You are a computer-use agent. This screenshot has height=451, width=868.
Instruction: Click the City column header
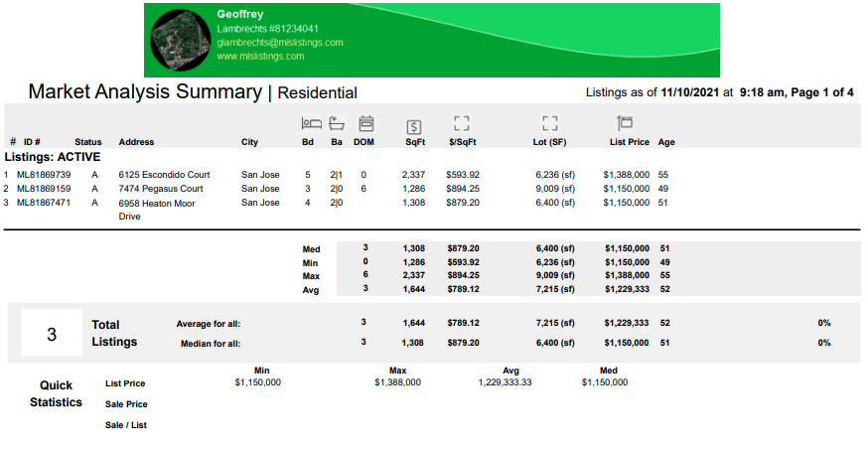pyautogui.click(x=249, y=142)
